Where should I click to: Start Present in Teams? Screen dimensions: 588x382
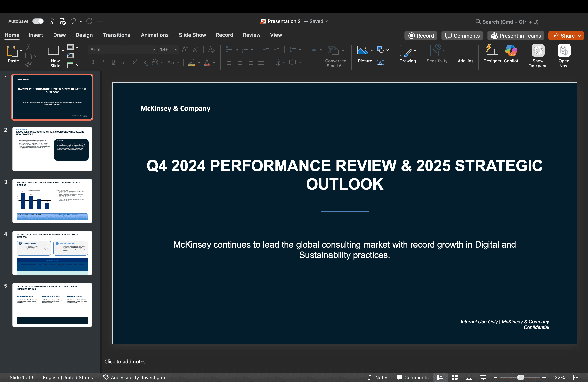[516, 35]
